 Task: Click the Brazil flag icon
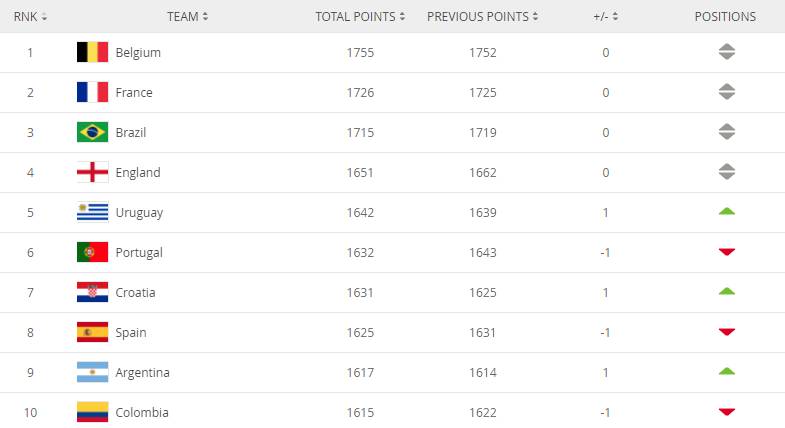pyautogui.click(x=92, y=132)
